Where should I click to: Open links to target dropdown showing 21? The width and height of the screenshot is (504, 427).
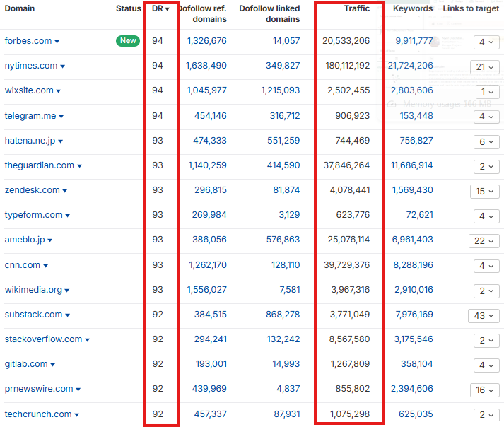click(x=483, y=66)
